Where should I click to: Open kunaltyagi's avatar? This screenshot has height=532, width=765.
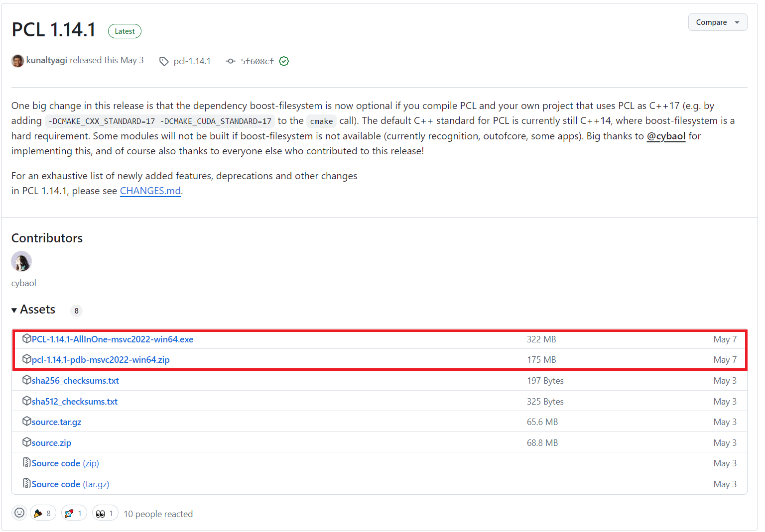(17, 61)
